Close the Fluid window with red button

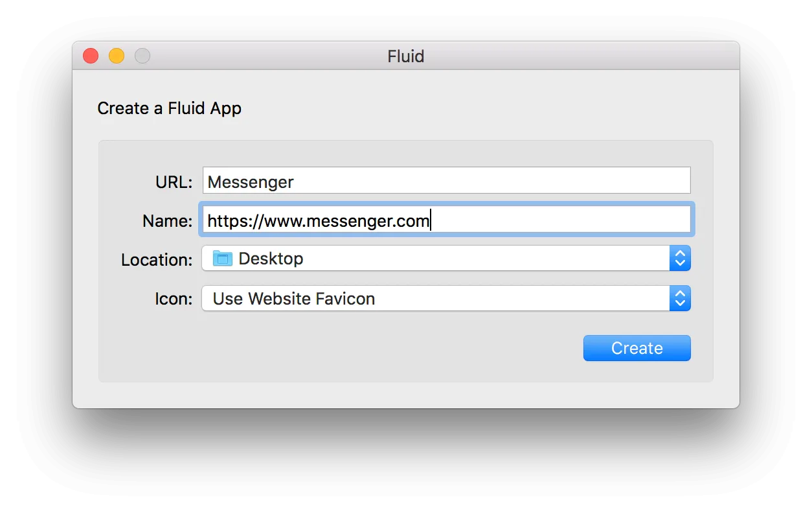point(91,56)
